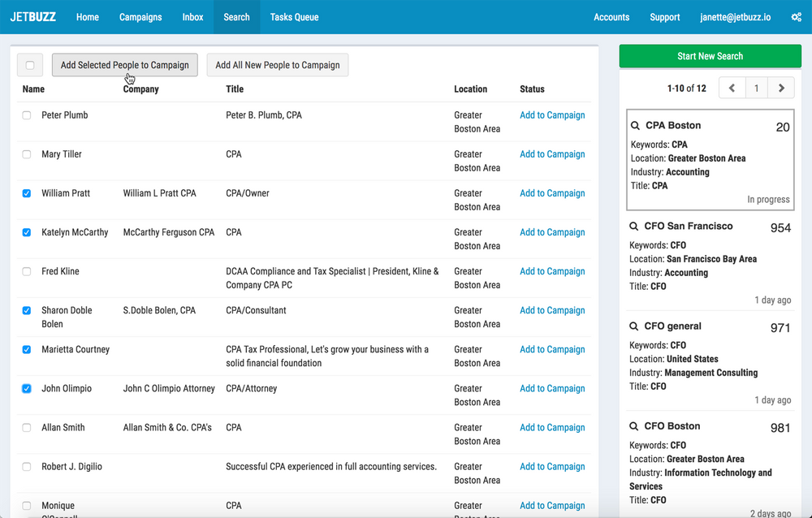Uncheck William Pratt's row checkbox
This screenshot has height=518, width=812.
pos(26,193)
